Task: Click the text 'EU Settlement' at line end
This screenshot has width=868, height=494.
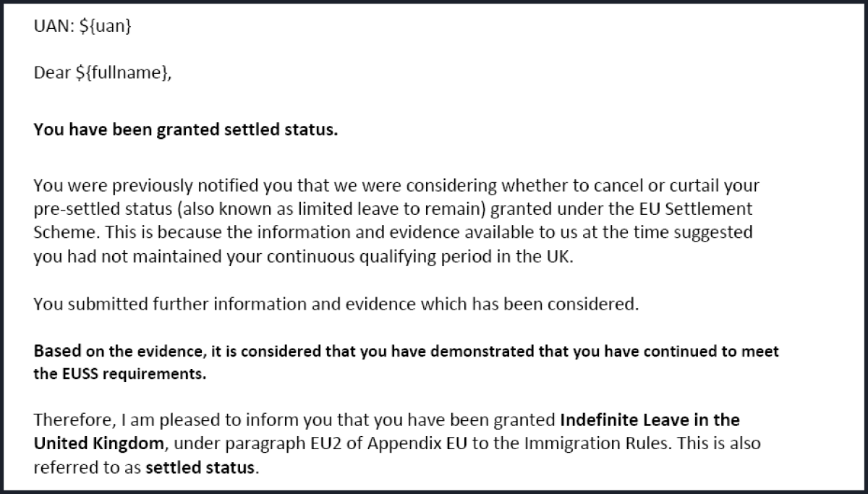Action: point(706,209)
